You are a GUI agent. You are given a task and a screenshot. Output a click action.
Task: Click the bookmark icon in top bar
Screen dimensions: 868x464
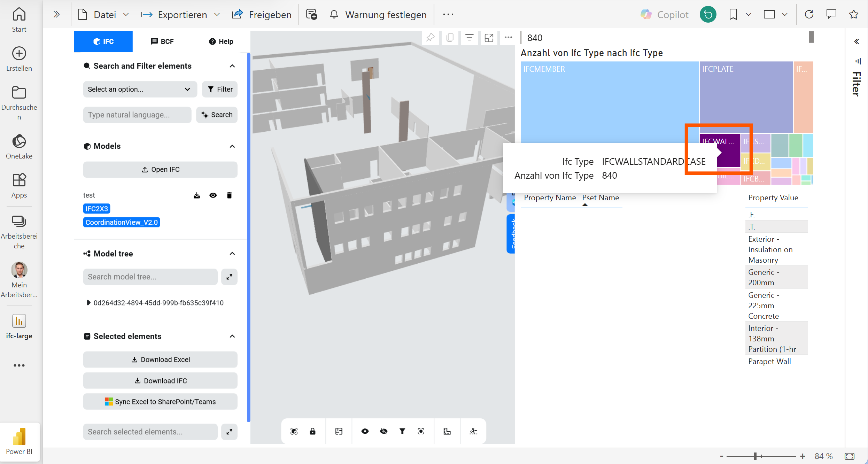pyautogui.click(x=733, y=15)
